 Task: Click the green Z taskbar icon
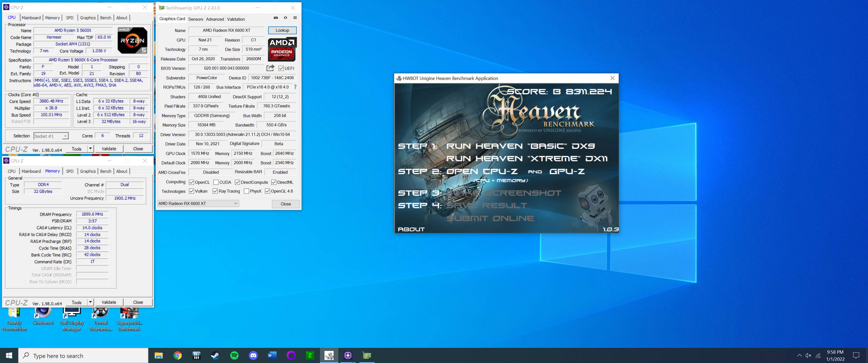point(310,355)
